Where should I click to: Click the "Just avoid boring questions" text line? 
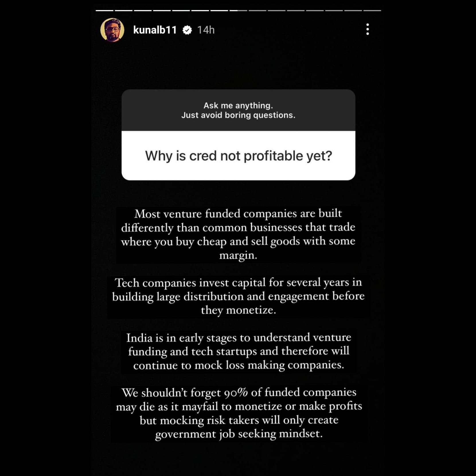click(238, 115)
